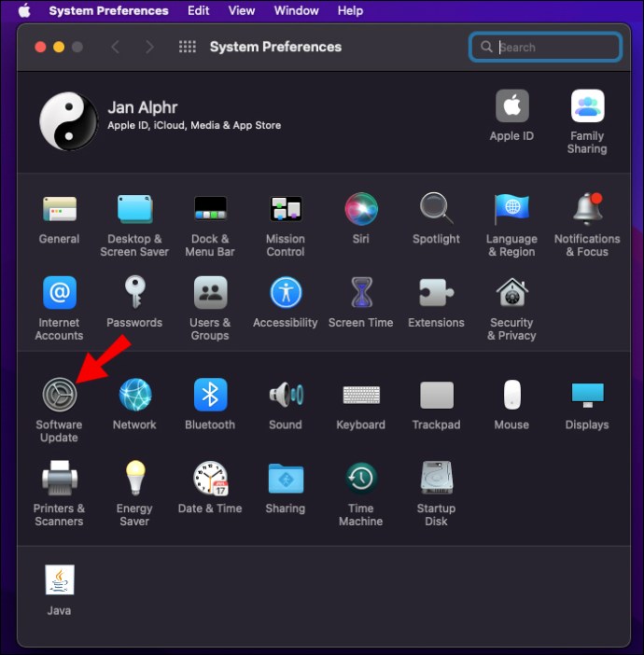Open the Apple menu

click(x=24, y=10)
